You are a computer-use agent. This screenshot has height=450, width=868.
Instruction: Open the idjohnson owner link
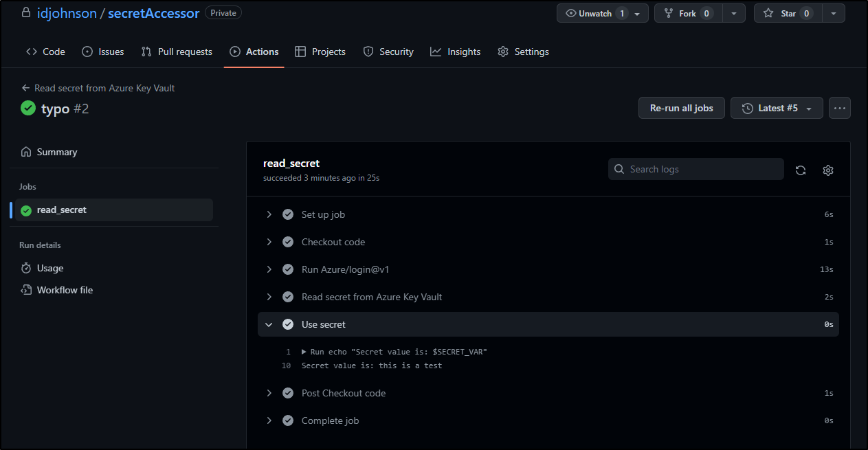(x=67, y=13)
